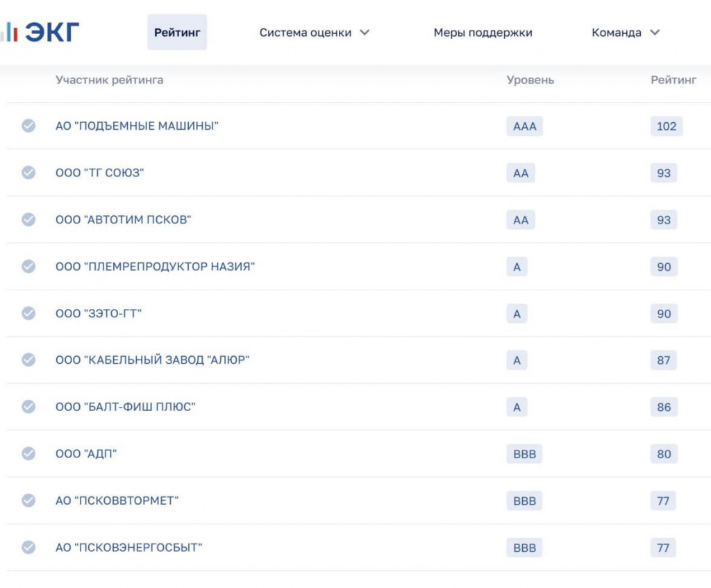Click BBB level badge for ООО "АДП"
This screenshot has width=711, height=588.
524,454
